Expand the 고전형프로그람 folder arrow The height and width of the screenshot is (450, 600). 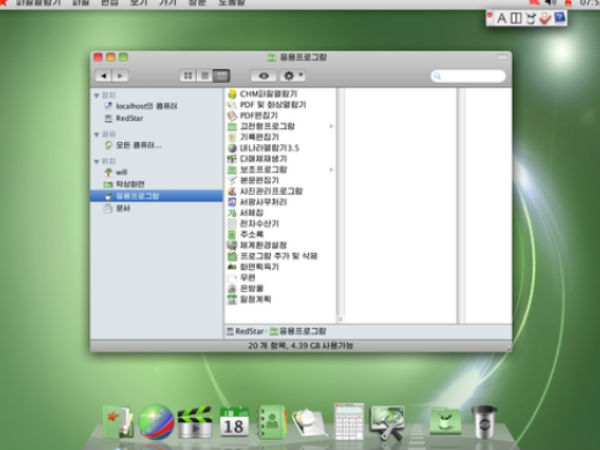(331, 126)
